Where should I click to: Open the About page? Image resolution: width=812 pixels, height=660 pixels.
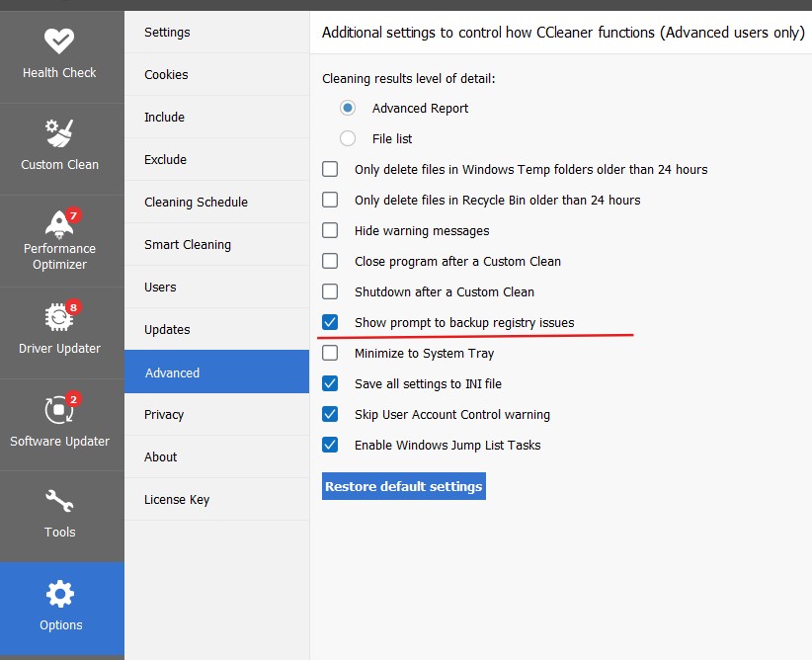click(216, 456)
